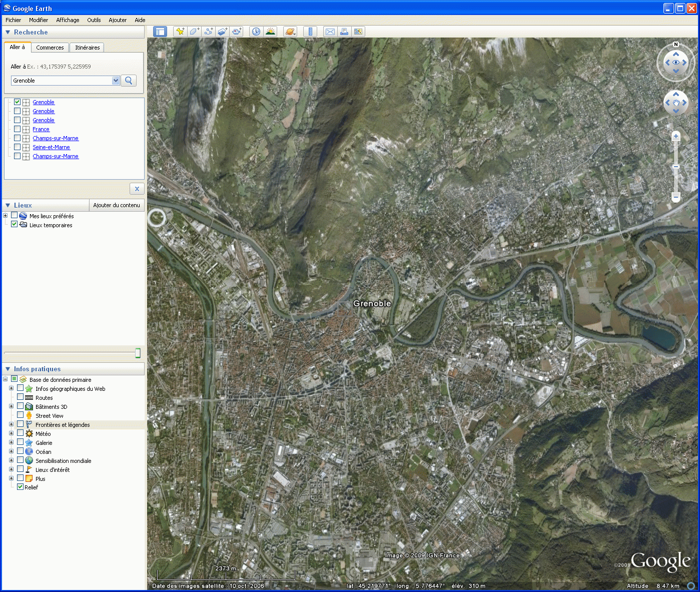The image size is (700, 592).
Task: Enable the Routes layer checkbox
Action: 21,397
